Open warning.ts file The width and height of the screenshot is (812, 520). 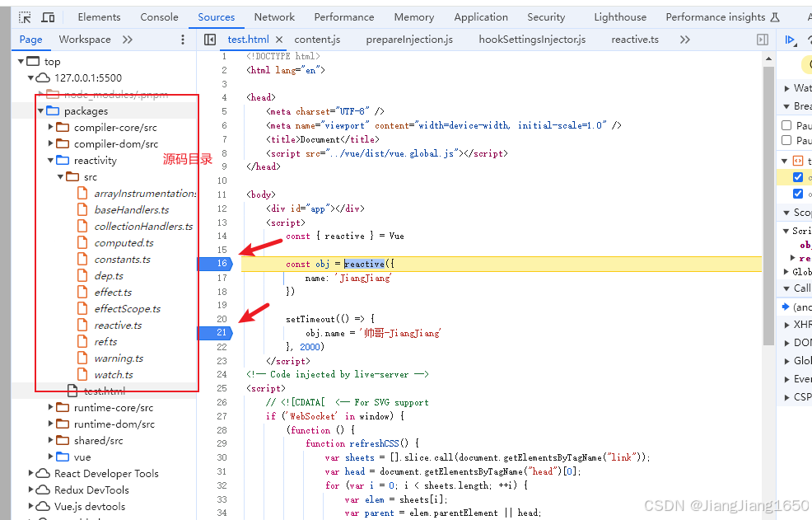(x=119, y=358)
